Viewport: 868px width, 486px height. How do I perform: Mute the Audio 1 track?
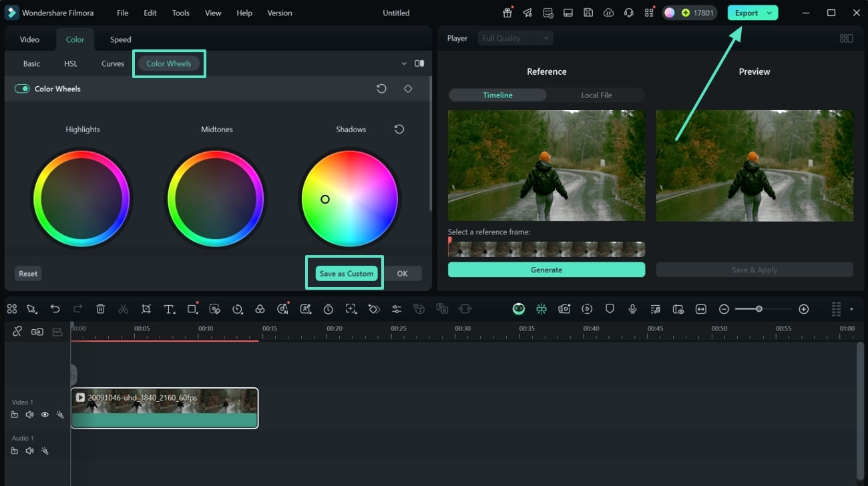[x=29, y=451]
